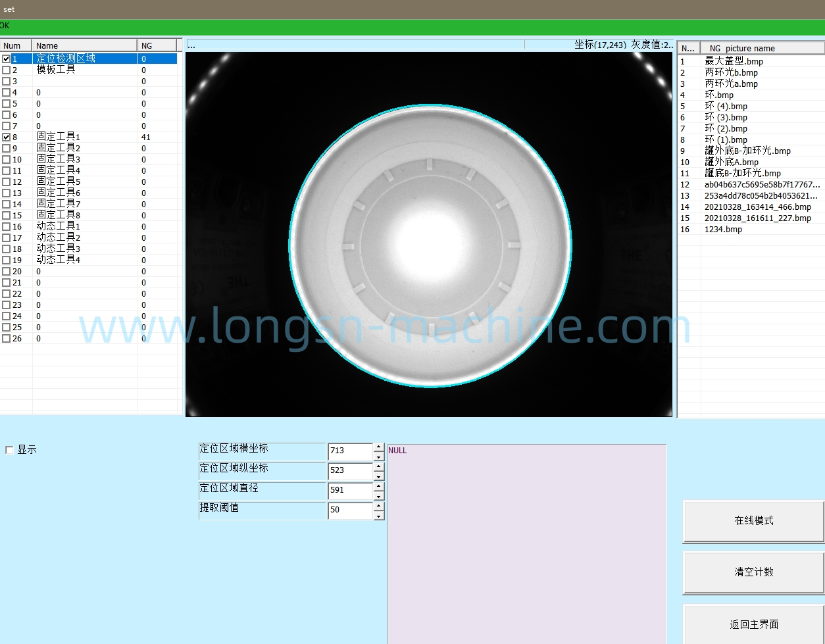Select 1234.bmp in the NG picture list

[x=723, y=229]
